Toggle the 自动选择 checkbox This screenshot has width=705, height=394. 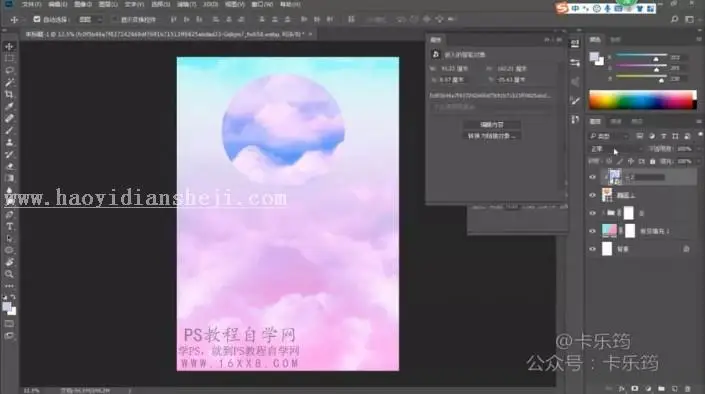[x=37, y=19]
